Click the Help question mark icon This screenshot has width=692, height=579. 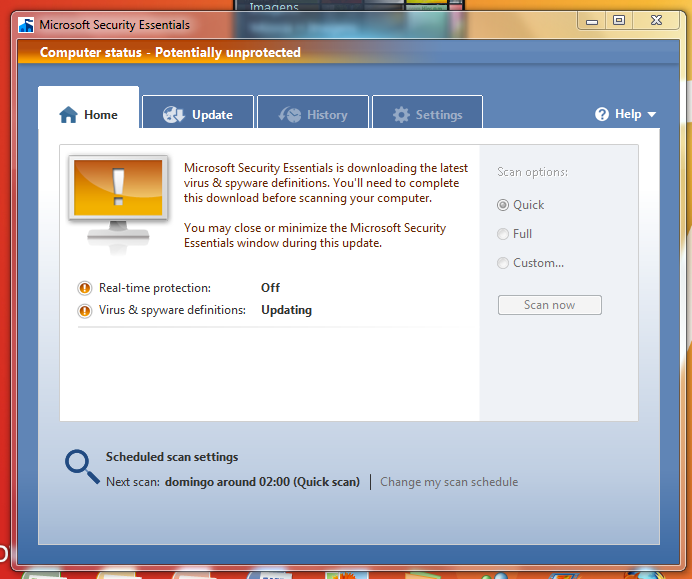pyautogui.click(x=602, y=114)
